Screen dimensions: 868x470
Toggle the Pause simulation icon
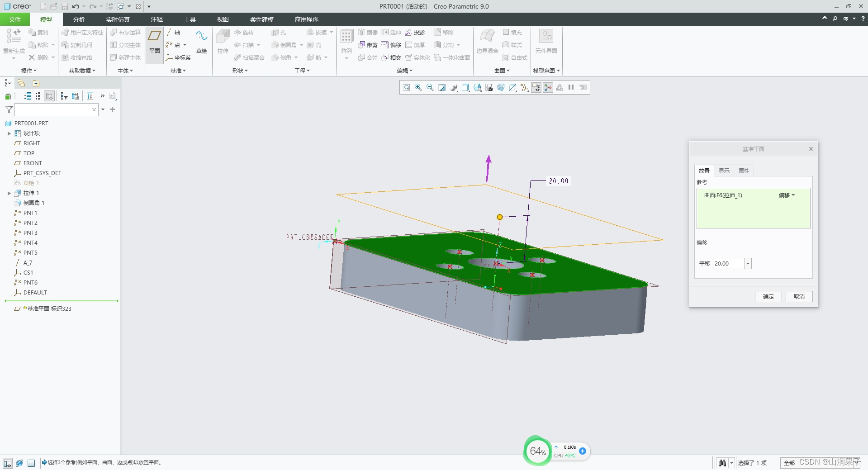point(571,87)
